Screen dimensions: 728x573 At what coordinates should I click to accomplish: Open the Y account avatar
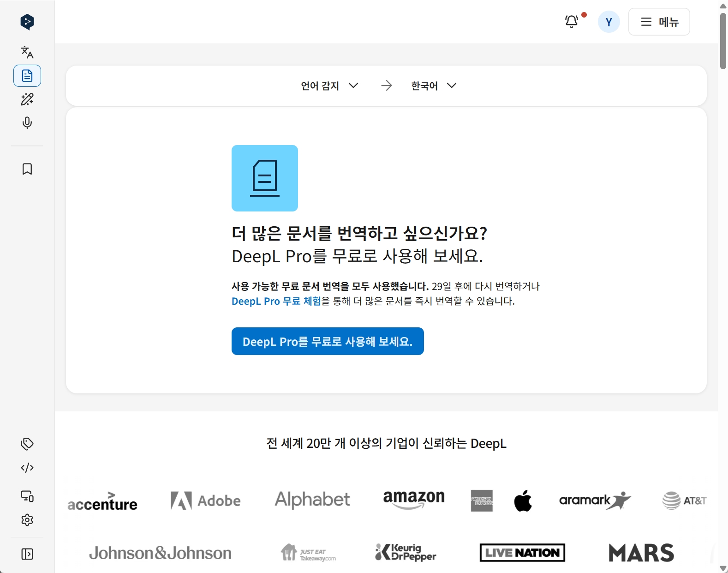[609, 22]
